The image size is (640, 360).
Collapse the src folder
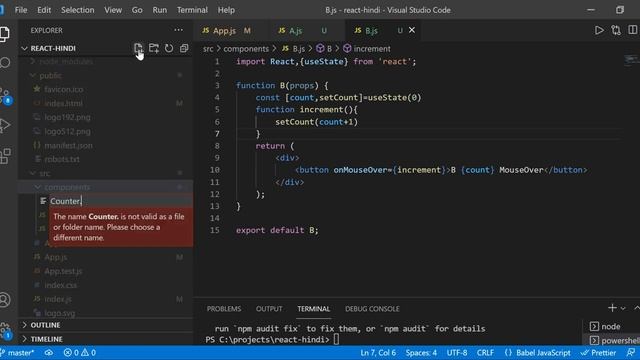pos(45,173)
